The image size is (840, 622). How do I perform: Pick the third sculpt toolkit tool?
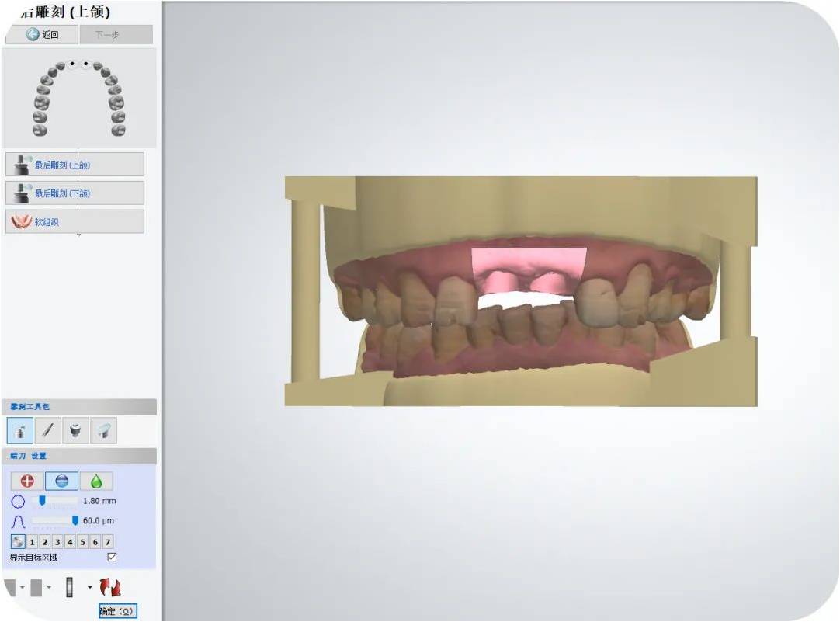point(75,430)
